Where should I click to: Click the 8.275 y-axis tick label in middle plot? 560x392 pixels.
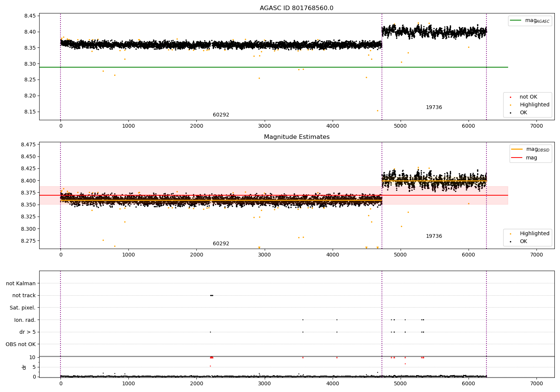[x=29, y=241]
